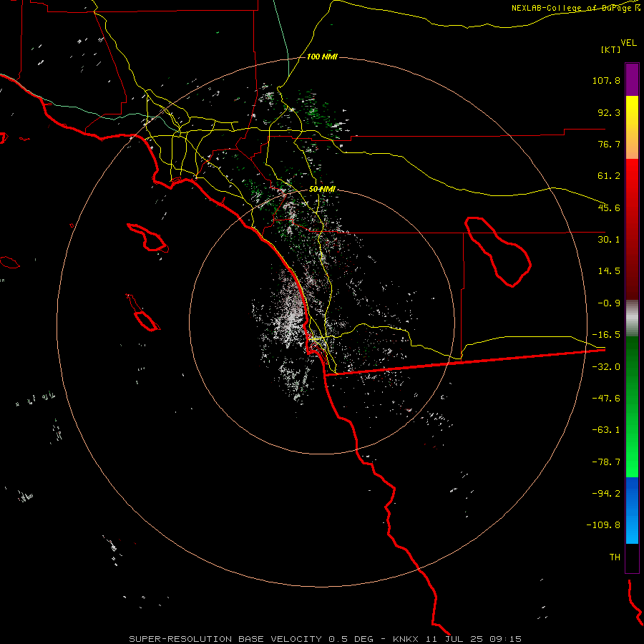Viewport: 644px width, 644px height.
Task: Click the -16.5 legend value
Action: tap(606, 335)
